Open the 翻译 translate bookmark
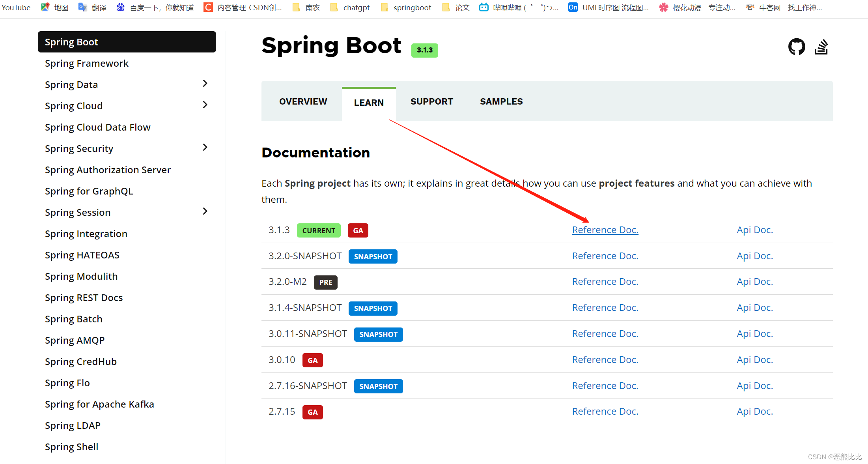The height and width of the screenshot is (464, 868). pos(93,7)
